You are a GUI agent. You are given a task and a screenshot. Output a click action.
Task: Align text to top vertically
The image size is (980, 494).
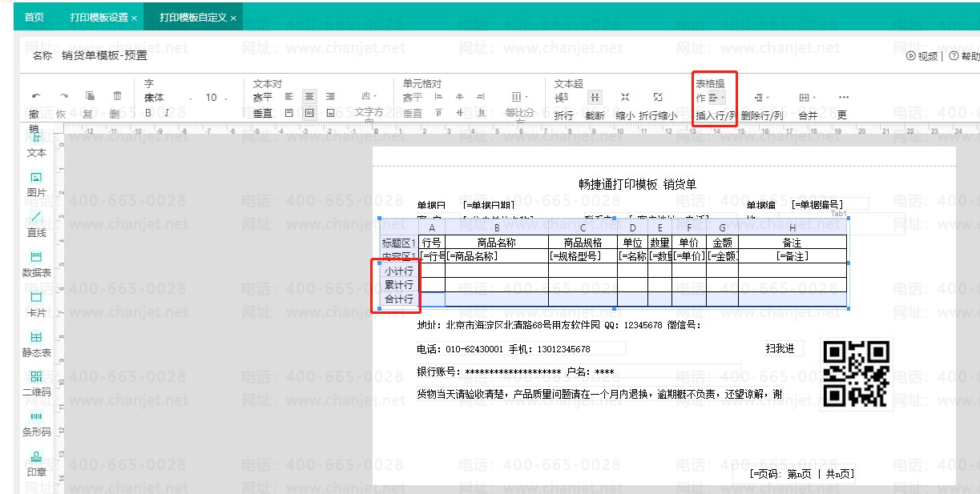(289, 114)
